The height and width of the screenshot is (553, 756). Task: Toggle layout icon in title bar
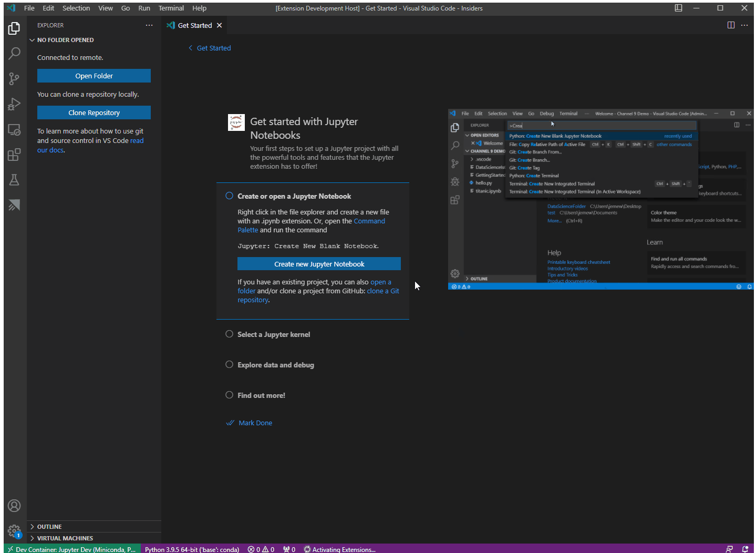[678, 8]
